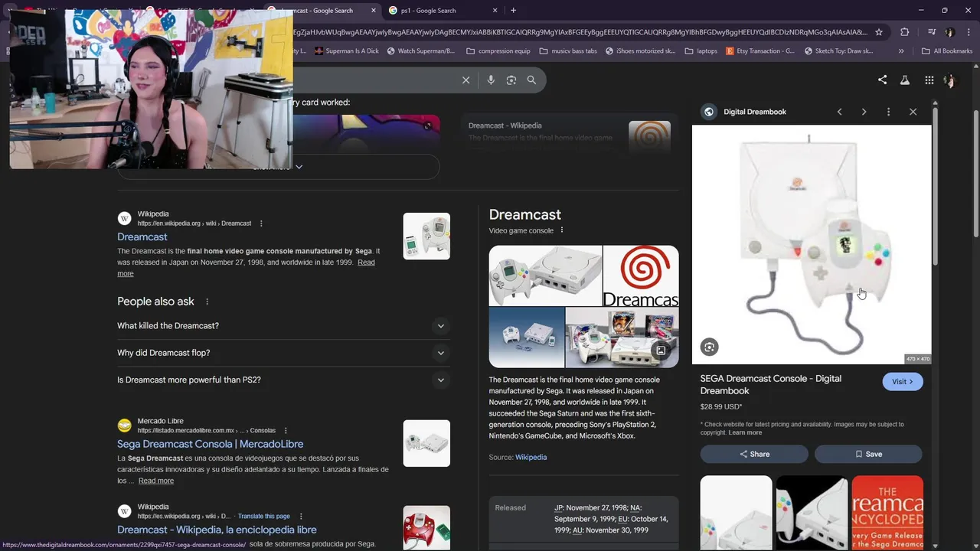The image size is (980, 551).
Task: Open more options next to People also ask
Action: click(x=207, y=302)
